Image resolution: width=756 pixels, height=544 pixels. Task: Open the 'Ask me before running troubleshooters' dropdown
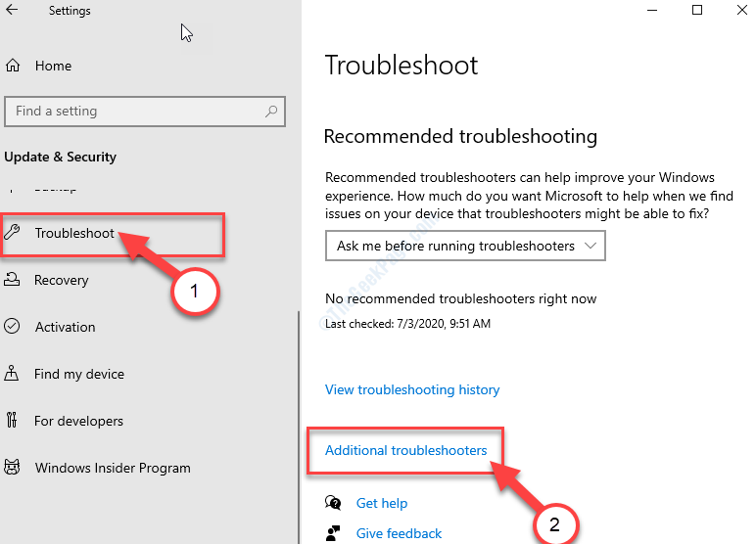click(465, 246)
